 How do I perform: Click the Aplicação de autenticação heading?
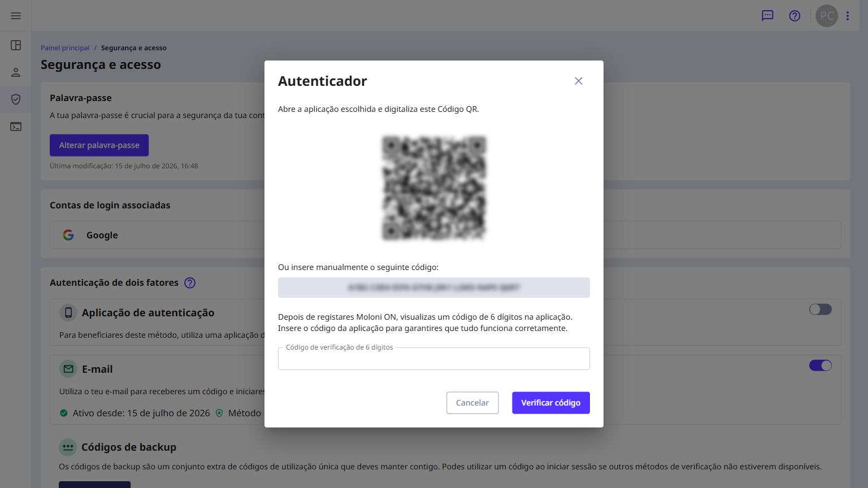pyautogui.click(x=148, y=312)
